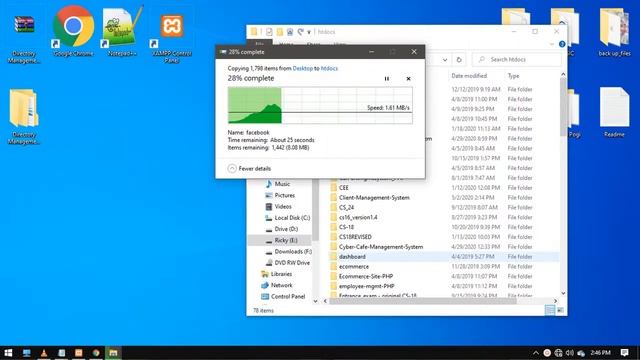Select the Directory Management folder on desktop
Viewport: 640px width, 360px height.
24,117
